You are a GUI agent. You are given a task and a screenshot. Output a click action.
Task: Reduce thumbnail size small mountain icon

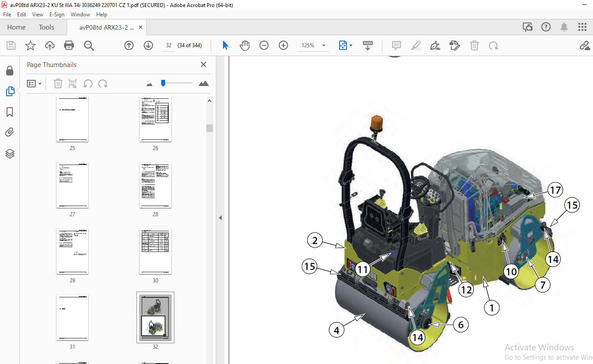[x=149, y=84]
